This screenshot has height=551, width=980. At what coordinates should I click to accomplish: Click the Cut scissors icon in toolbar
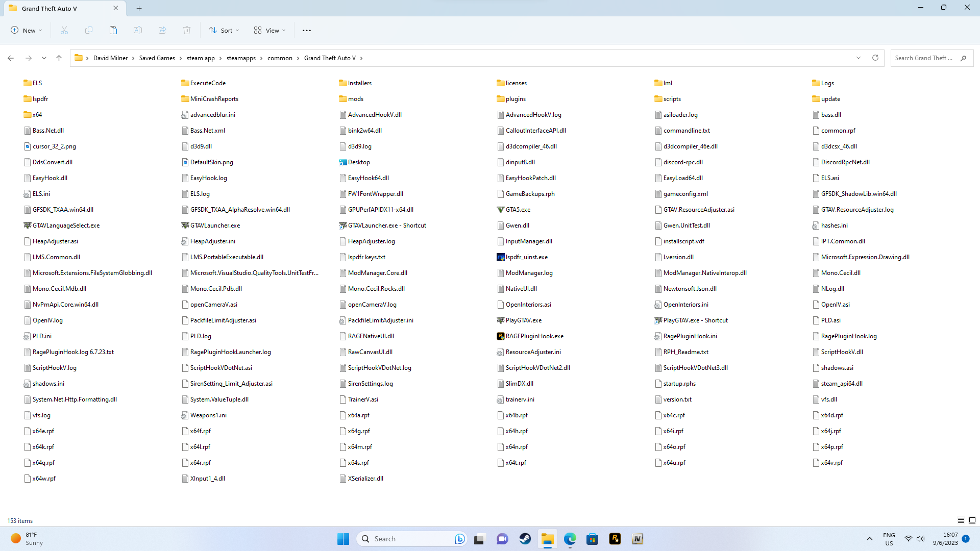pos(64,31)
